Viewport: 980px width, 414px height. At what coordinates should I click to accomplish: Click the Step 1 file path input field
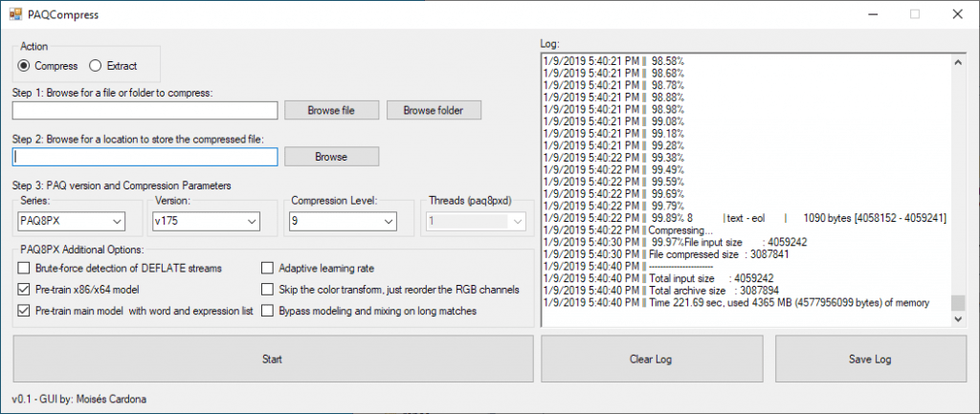point(145,111)
